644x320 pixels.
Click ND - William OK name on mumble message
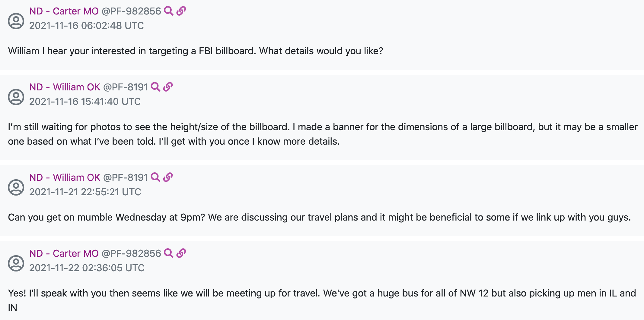65,177
